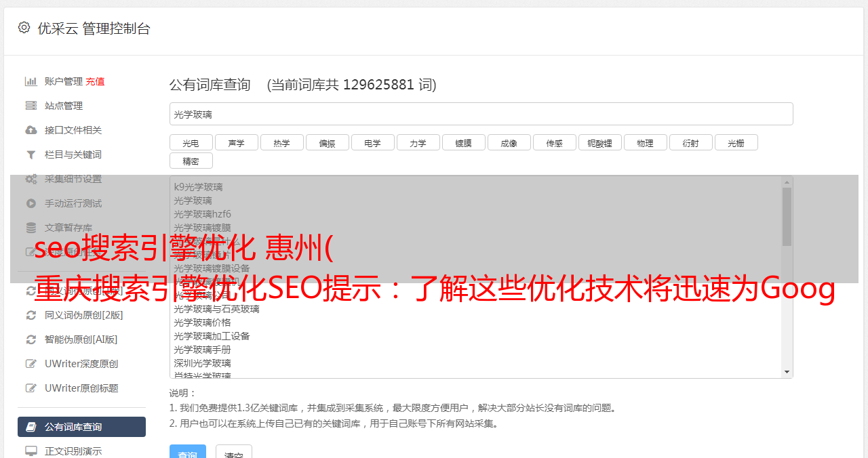The image size is (868, 458).
Task: Click the server icon for 站点管理
Action: pos(31,106)
